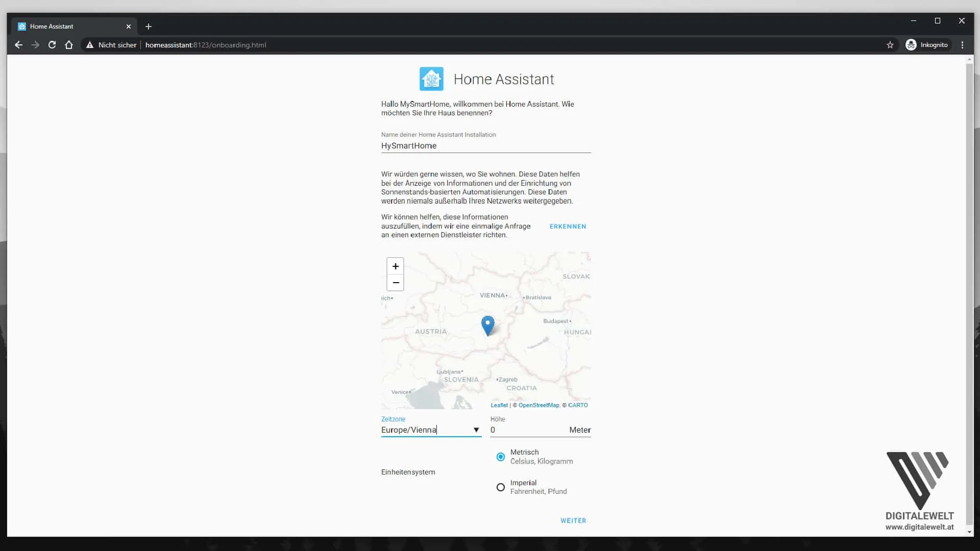Click the blue location marker on the map
Screen dimensions: 980x551
point(488,325)
